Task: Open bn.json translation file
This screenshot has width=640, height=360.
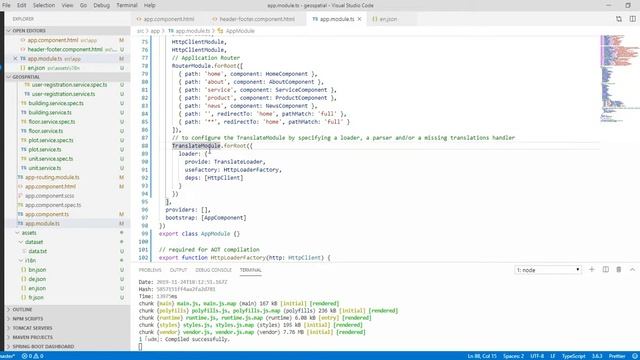Action: click(x=37, y=270)
